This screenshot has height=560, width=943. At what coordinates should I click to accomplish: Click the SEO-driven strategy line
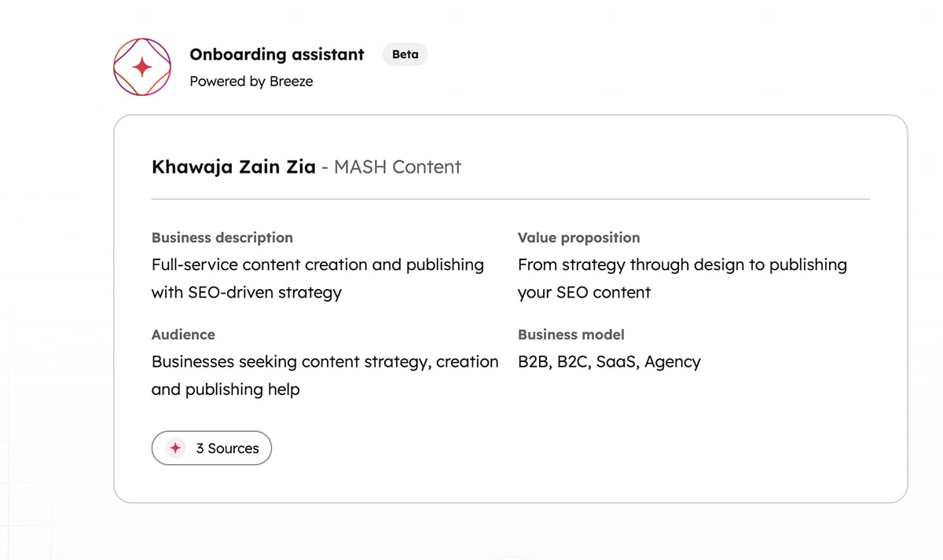pos(246,292)
